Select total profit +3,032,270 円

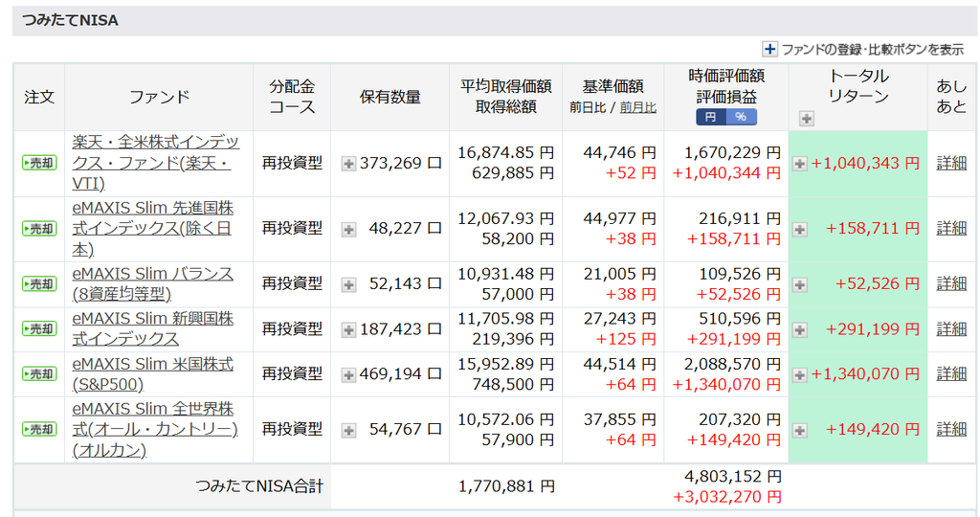click(x=727, y=497)
